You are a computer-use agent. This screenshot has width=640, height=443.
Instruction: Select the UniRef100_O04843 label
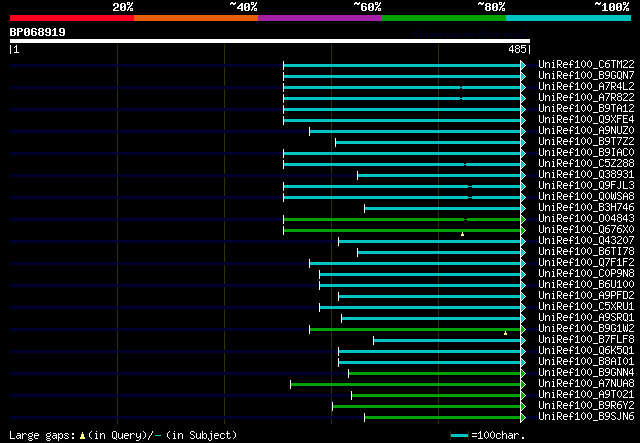point(586,218)
